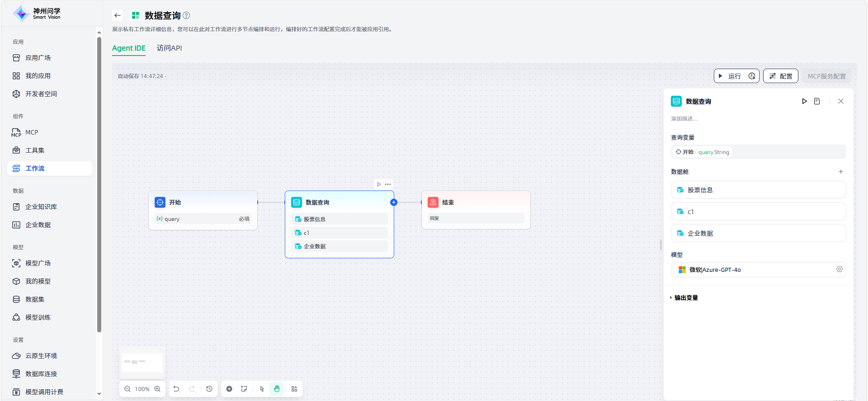This screenshot has width=868, height=401.
Task: Click the undo arrow in canvas toolbar
Action: [x=176, y=389]
